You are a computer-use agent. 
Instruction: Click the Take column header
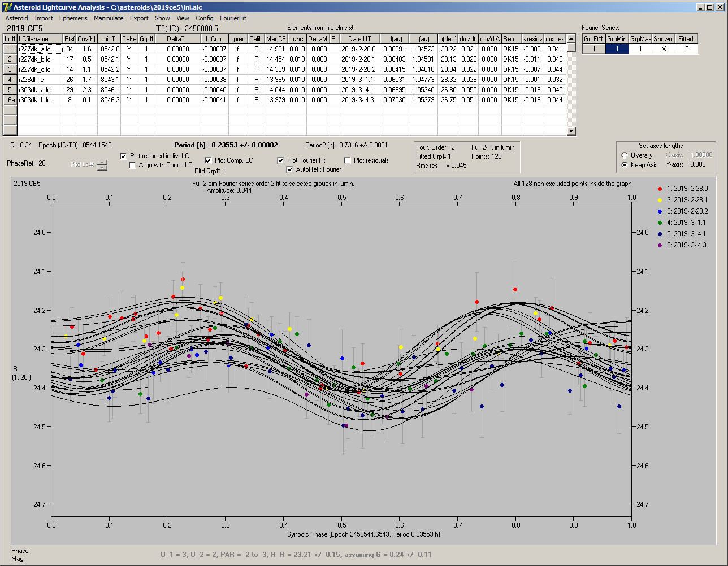[x=129, y=39]
